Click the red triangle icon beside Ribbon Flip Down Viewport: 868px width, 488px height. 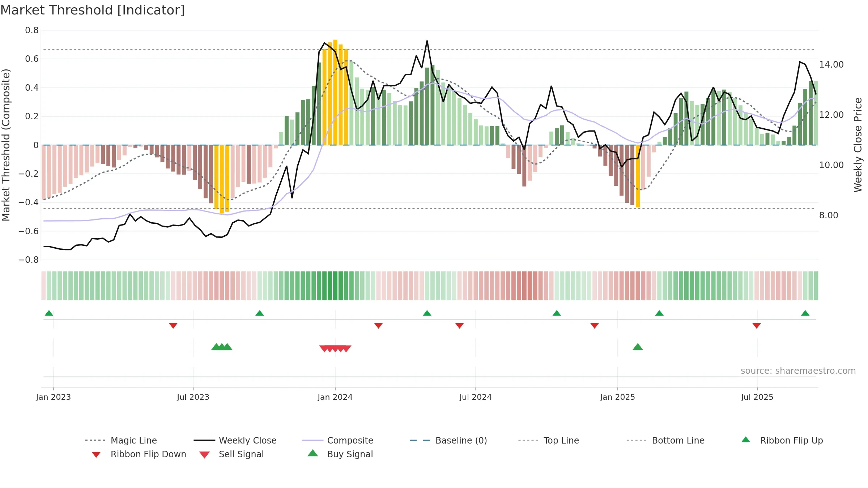tap(96, 455)
